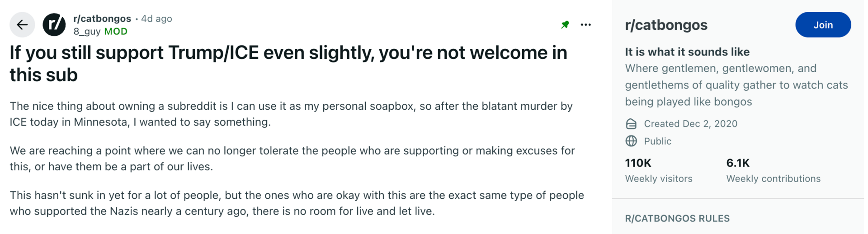This screenshot has width=868, height=234.
Task: Open the three-dot post options menu
Action: tap(586, 25)
